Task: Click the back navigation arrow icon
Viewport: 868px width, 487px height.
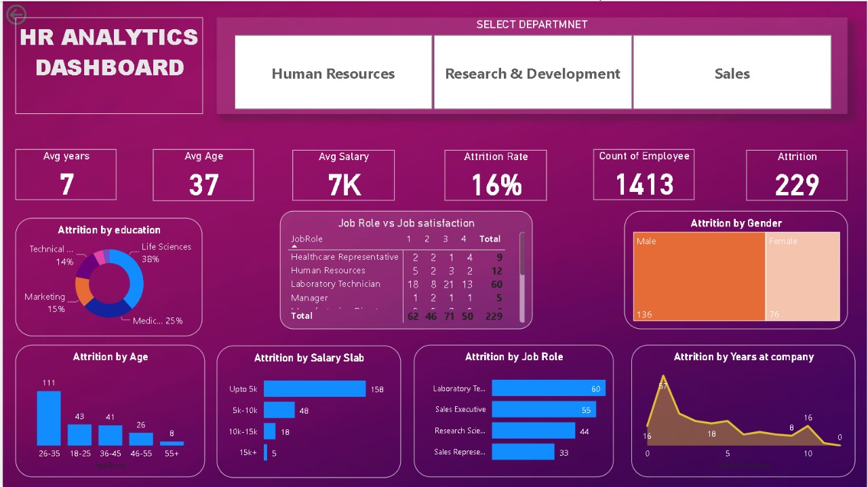Action: [x=15, y=14]
